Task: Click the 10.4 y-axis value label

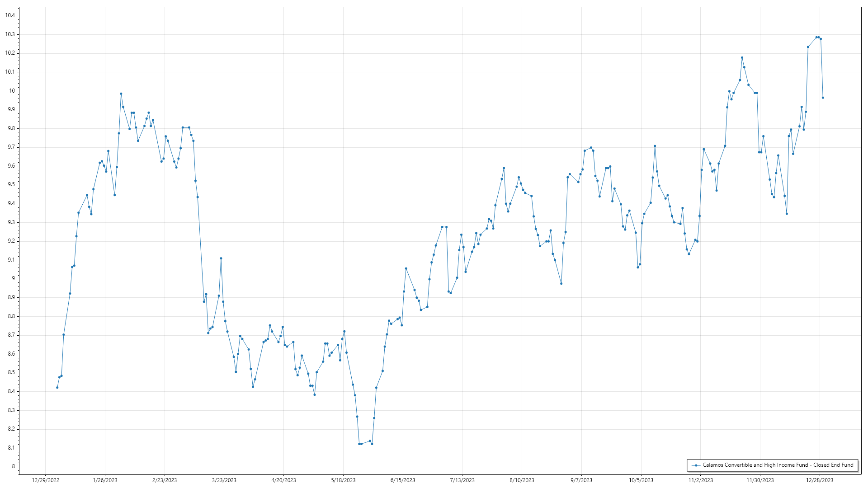Action: (10, 15)
